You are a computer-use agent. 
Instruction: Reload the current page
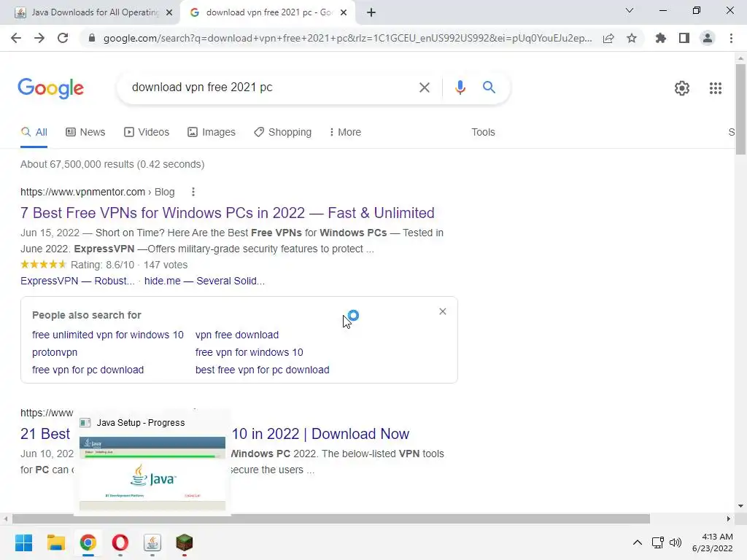63,38
